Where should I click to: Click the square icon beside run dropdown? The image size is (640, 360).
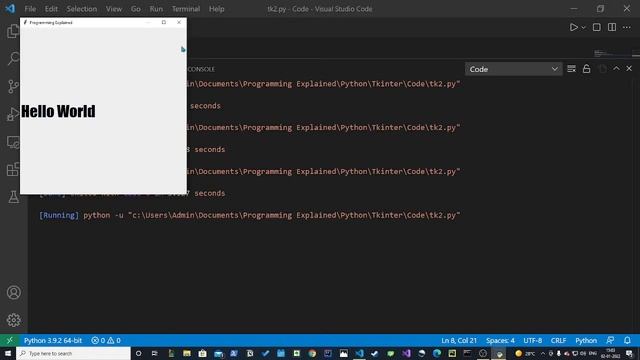(x=597, y=27)
